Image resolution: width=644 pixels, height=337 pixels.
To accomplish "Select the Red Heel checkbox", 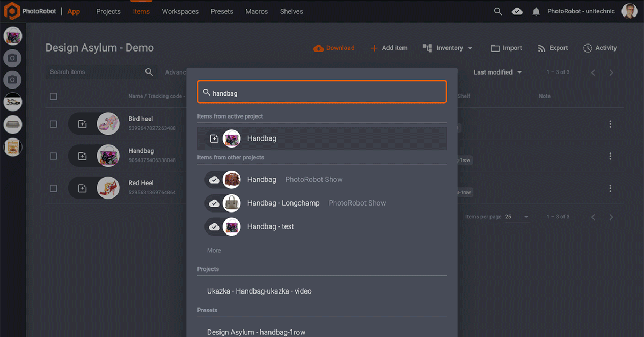I will [x=53, y=188].
